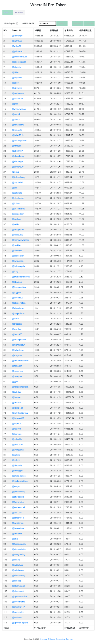Switch to the WhereIN tab
The image size is (96, 644).
[x=19, y=12]
